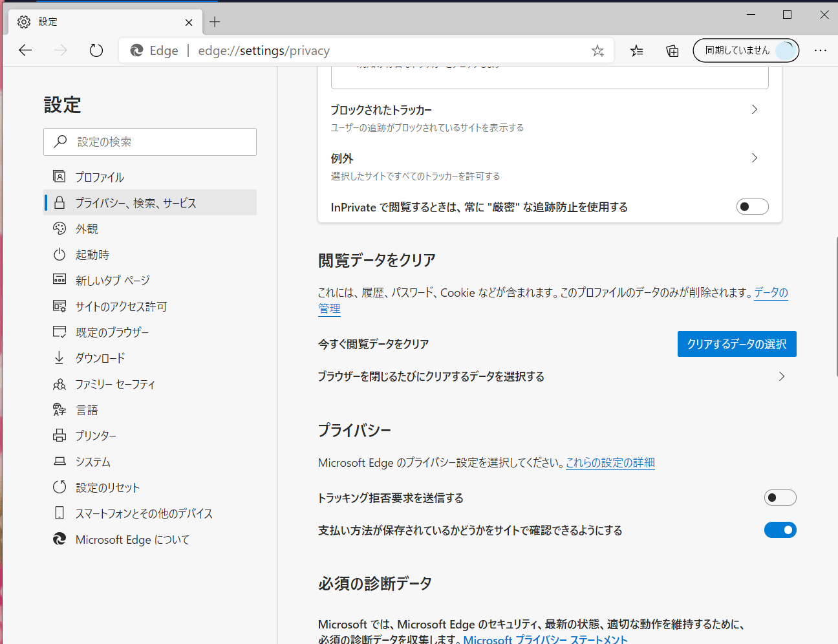Expand 例外 chevron arrow

pos(754,158)
